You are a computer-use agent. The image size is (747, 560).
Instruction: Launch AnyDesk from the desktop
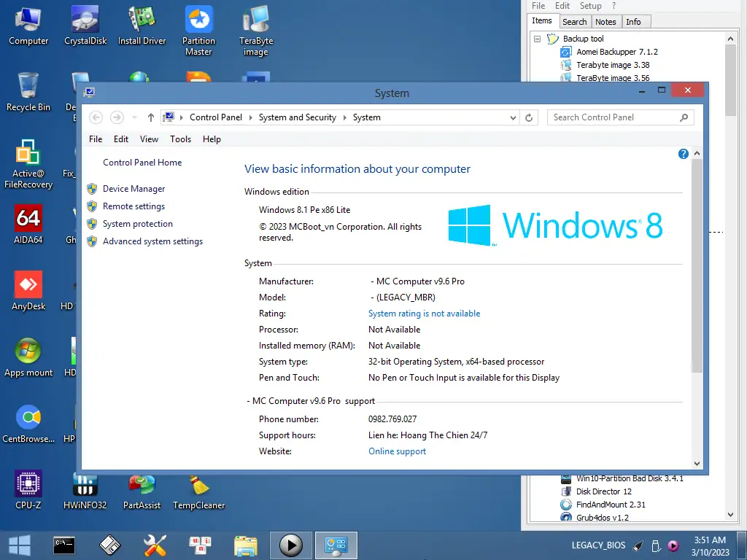[28, 291]
